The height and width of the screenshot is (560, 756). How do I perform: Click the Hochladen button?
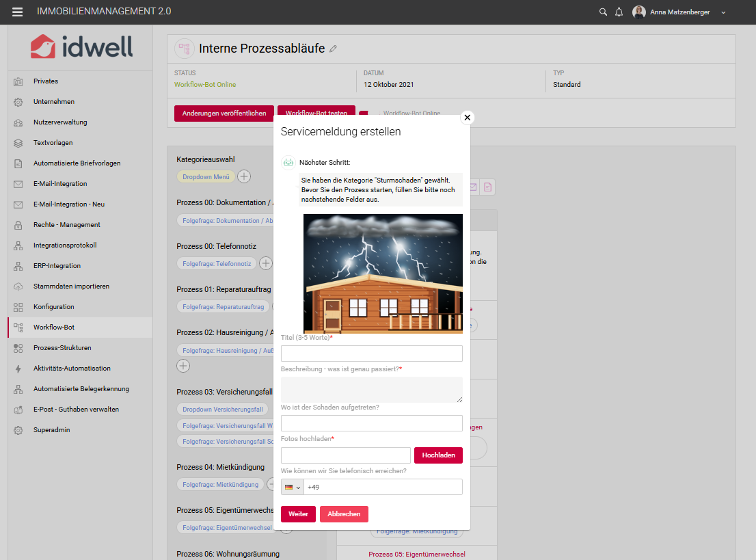438,455
